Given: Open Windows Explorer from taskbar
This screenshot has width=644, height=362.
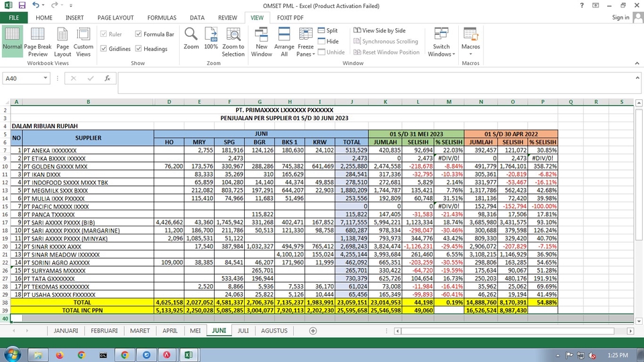Looking at the screenshot, I should [38, 355].
